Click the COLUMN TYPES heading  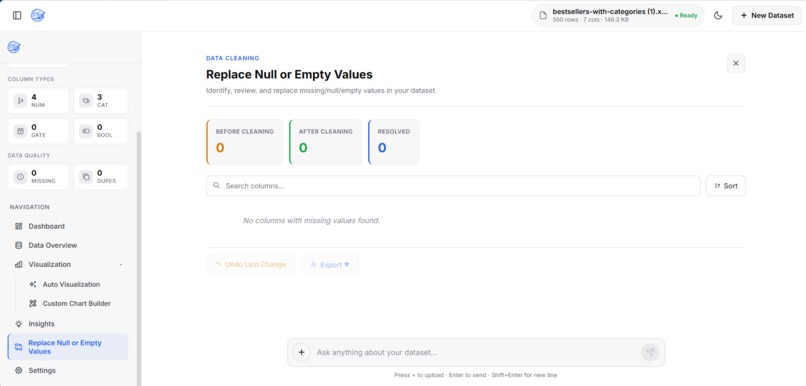click(30, 79)
